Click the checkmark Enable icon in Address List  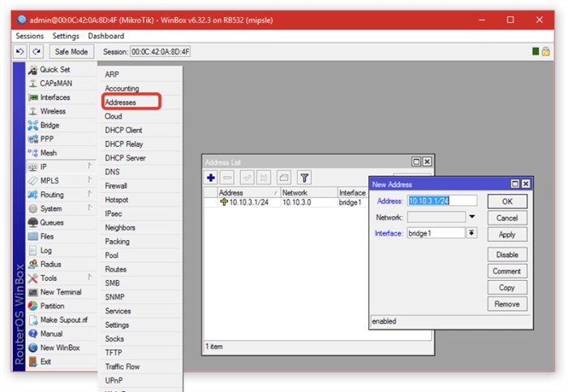(247, 178)
